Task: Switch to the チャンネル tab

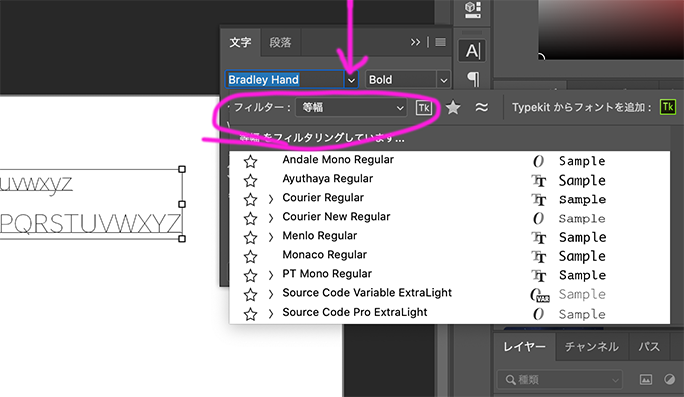Action: [x=592, y=347]
